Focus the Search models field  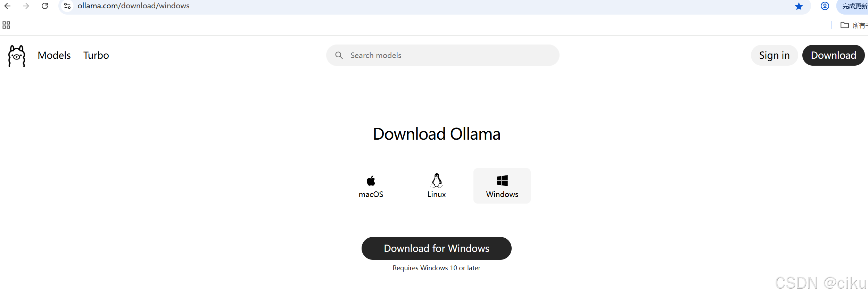[443, 55]
